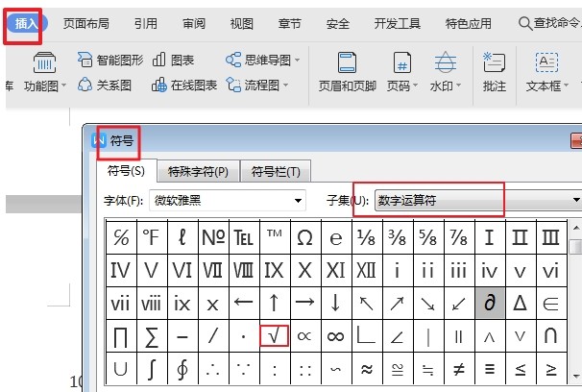This screenshot has height=392, width=582.
Task: Select the up arrow ↑ symbol
Action: (x=275, y=303)
